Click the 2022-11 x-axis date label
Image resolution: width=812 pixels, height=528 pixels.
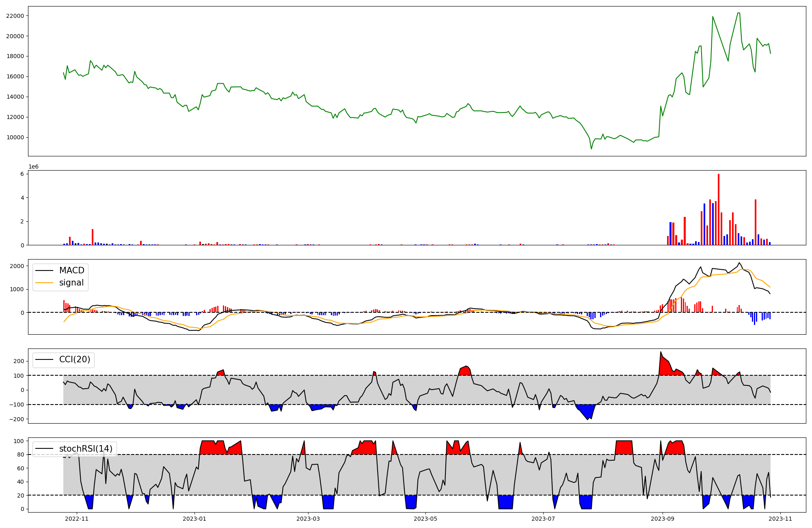click(x=77, y=519)
